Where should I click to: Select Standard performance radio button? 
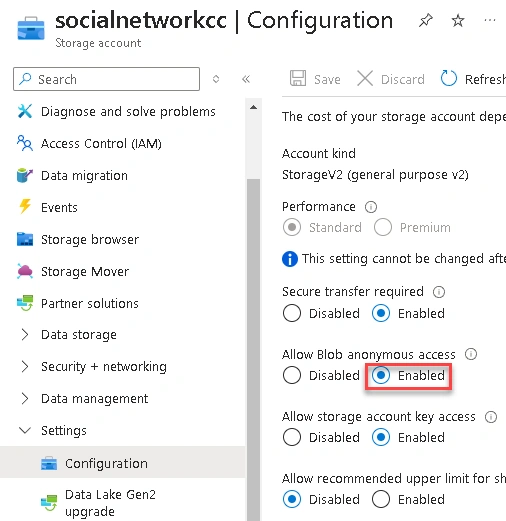coord(292,227)
